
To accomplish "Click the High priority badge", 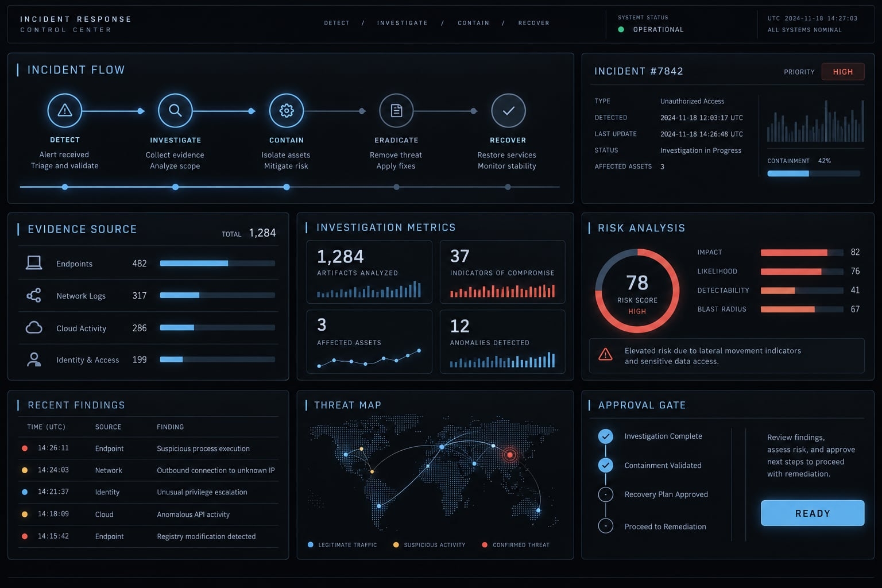I will pos(842,72).
